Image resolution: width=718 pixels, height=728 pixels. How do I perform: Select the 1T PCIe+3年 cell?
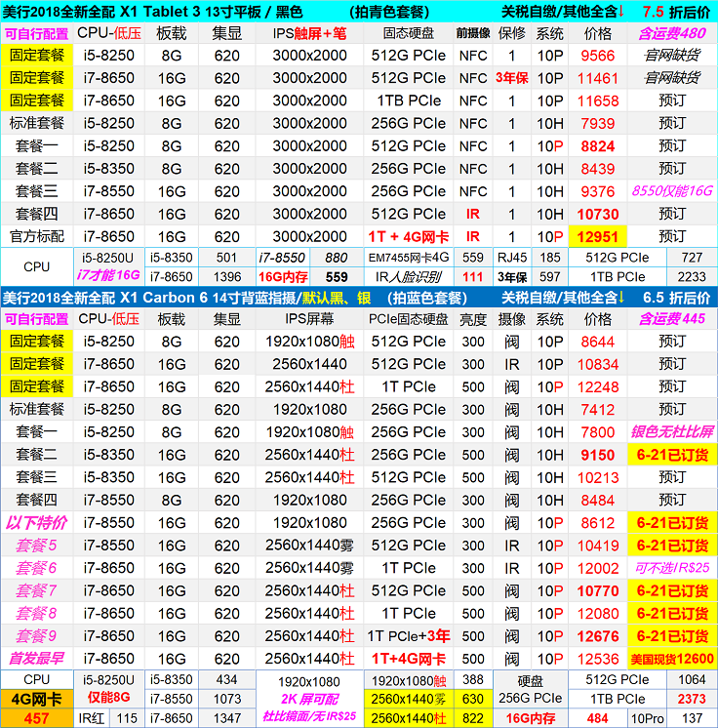pyautogui.click(x=409, y=636)
